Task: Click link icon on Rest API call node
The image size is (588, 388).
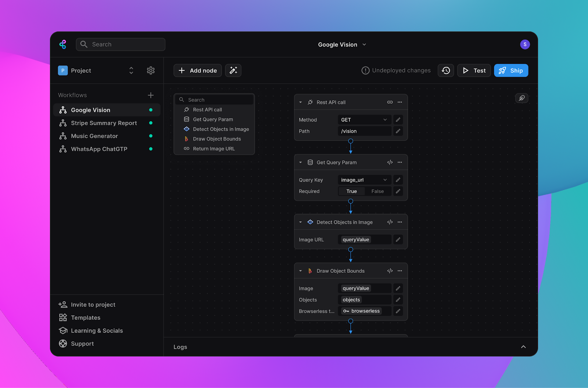Action: click(390, 102)
